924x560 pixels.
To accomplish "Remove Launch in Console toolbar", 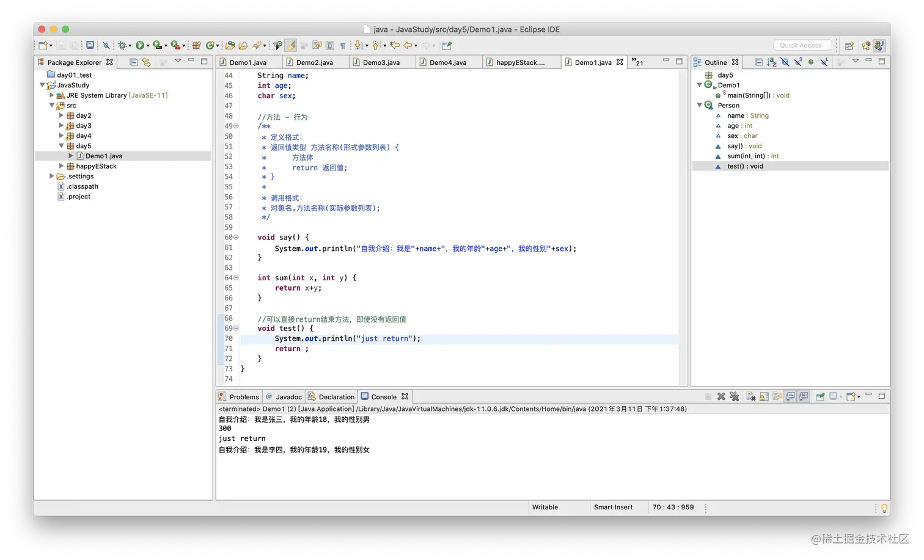I will point(721,397).
